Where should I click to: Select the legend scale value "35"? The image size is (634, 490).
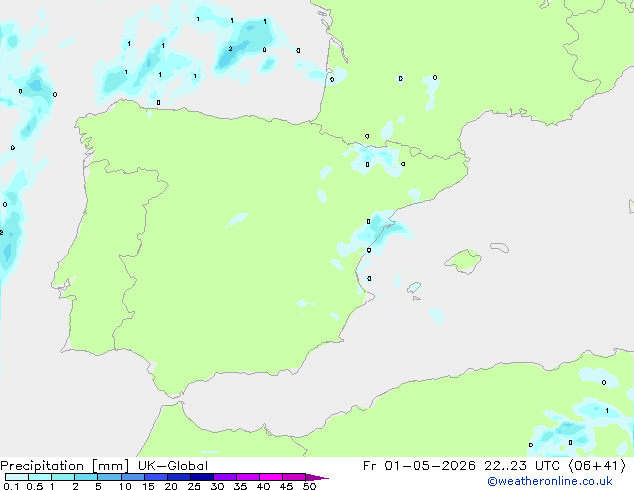pyautogui.click(x=240, y=486)
